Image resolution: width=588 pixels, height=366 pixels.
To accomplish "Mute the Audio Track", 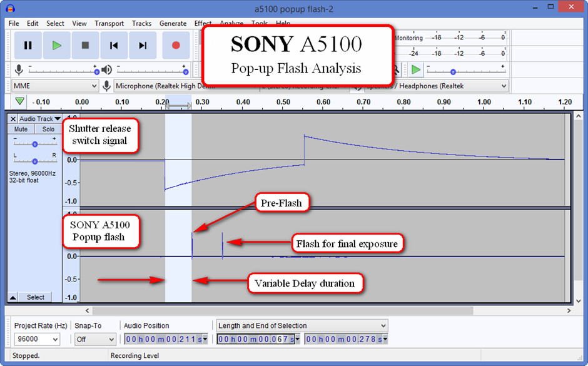I will coord(20,128).
